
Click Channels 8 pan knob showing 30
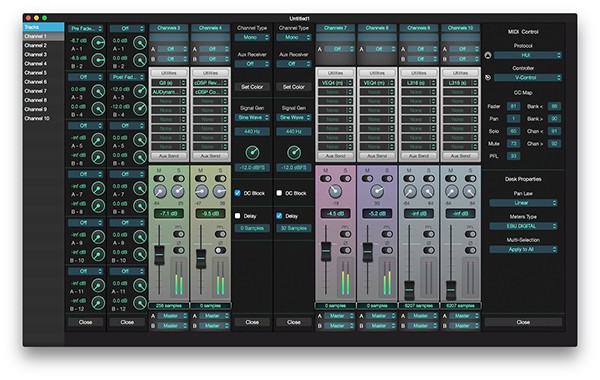(377, 191)
